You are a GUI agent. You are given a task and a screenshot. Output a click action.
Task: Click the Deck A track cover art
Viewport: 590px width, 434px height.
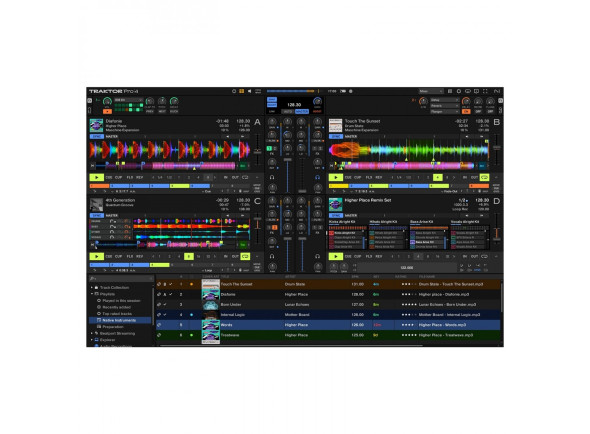tap(96, 125)
